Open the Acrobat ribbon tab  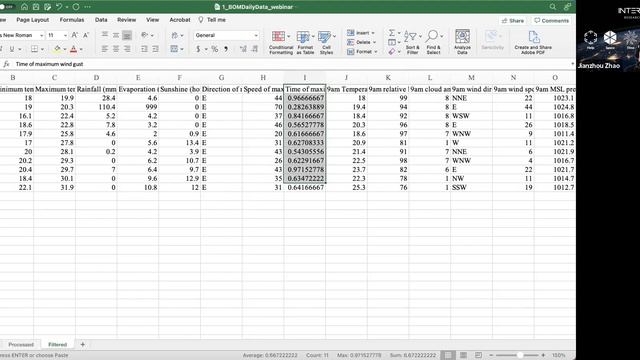click(x=180, y=20)
